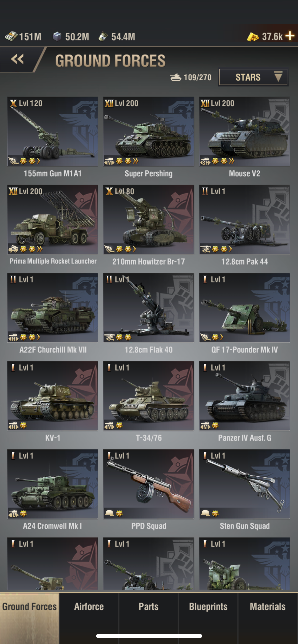This screenshot has width=298, height=644.
Task: Tap the double-chevron back arrow icon
Action: [x=17, y=59]
